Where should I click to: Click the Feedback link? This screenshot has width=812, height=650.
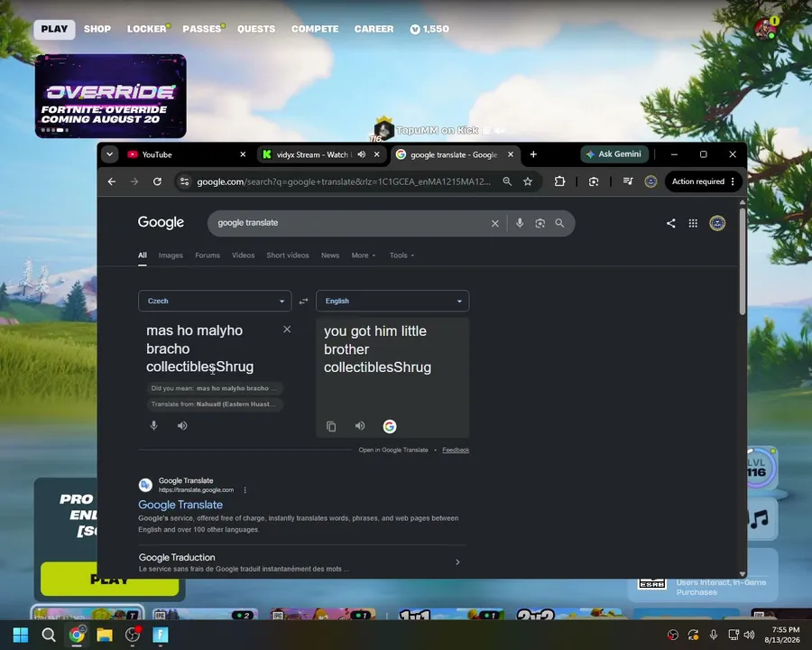coord(456,450)
